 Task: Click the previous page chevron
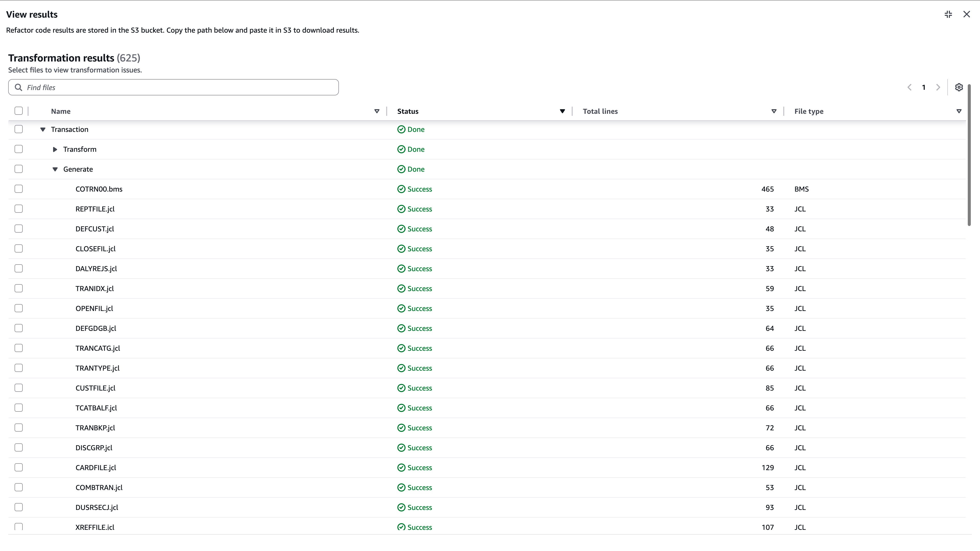909,87
